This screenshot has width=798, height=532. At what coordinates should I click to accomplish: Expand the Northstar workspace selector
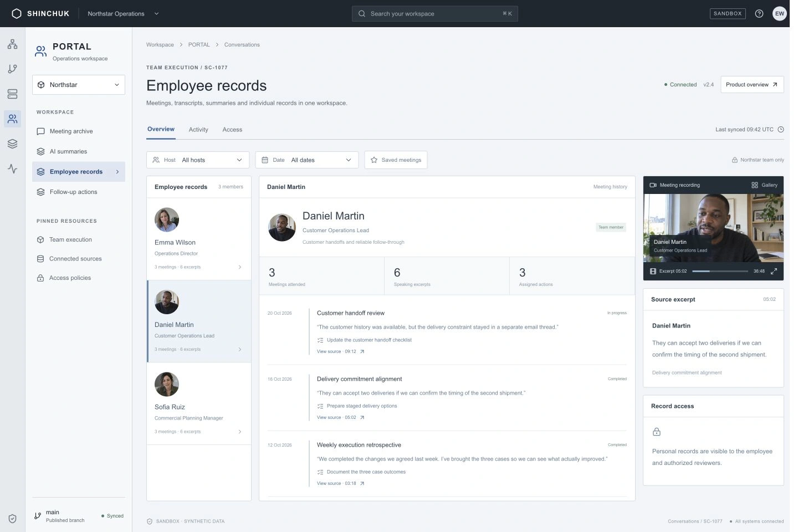(x=79, y=85)
